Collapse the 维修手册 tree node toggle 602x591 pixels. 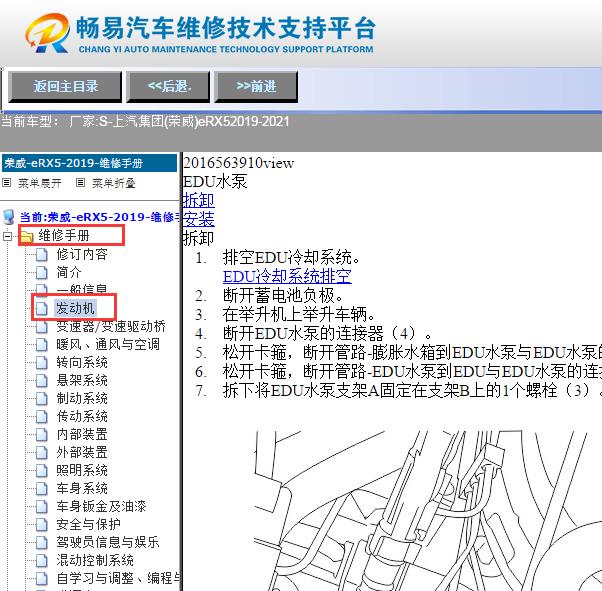click(x=7, y=236)
